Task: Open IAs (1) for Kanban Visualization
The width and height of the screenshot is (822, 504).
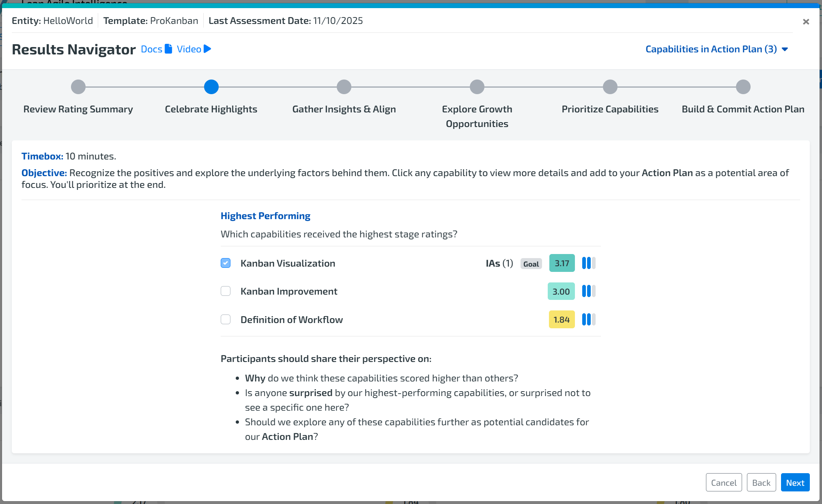Action: (x=499, y=263)
